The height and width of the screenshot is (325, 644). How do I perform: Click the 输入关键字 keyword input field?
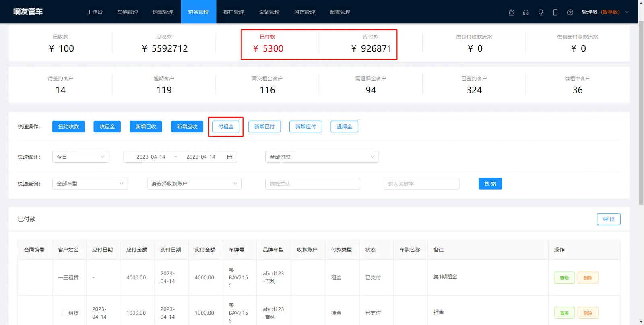(421, 184)
